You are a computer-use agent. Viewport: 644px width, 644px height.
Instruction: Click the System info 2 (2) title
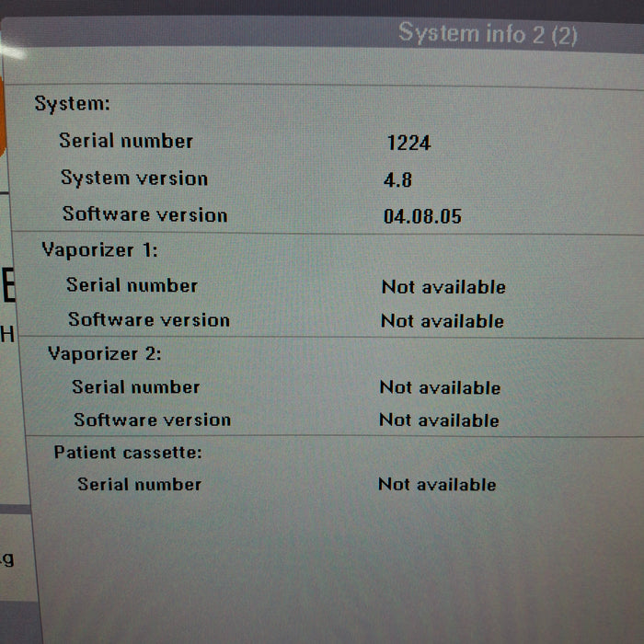487,34
